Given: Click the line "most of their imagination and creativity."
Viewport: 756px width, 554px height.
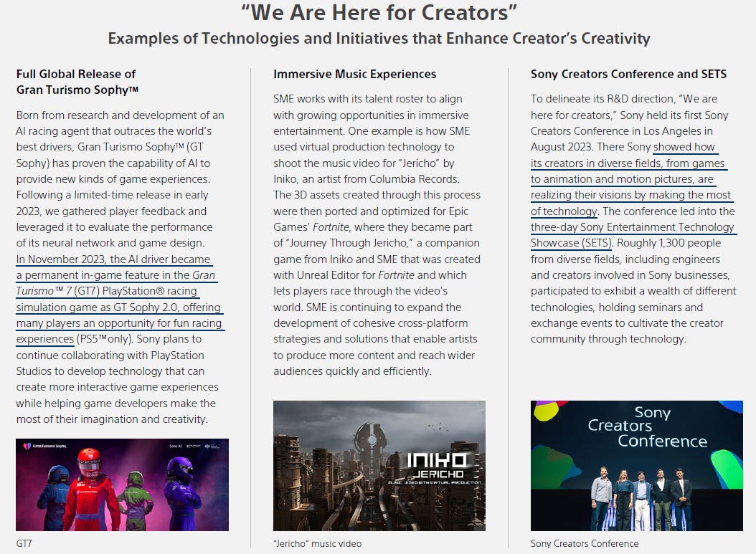Looking at the screenshot, I should click(x=112, y=419).
